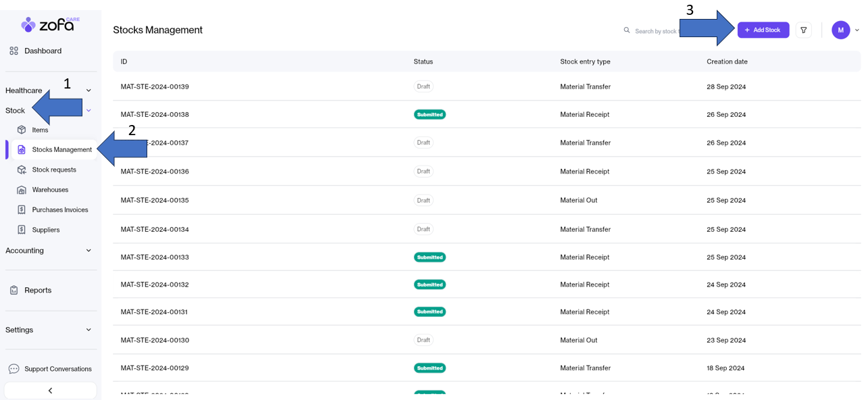Screen dimensions: 868x400
Task: Open the filter funnel icon
Action: tap(804, 30)
